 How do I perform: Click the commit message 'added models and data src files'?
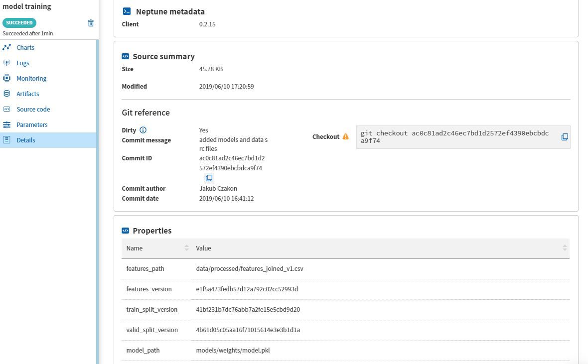click(233, 144)
